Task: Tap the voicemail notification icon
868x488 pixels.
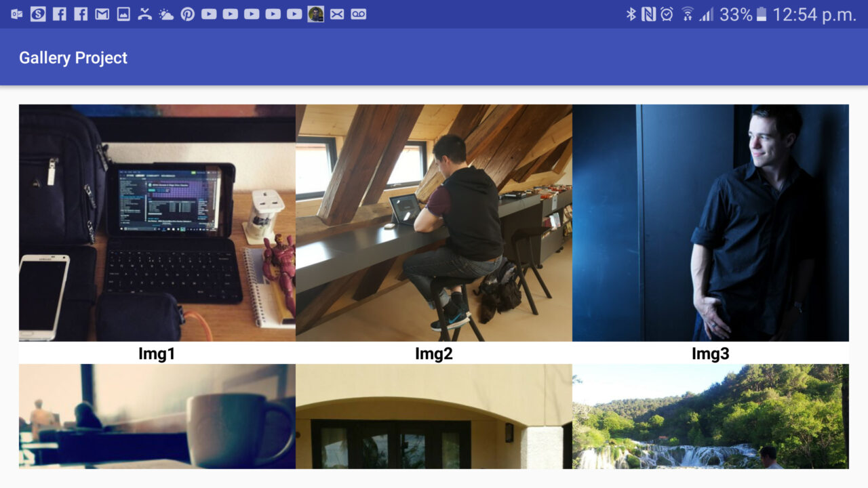Action: [359, 14]
